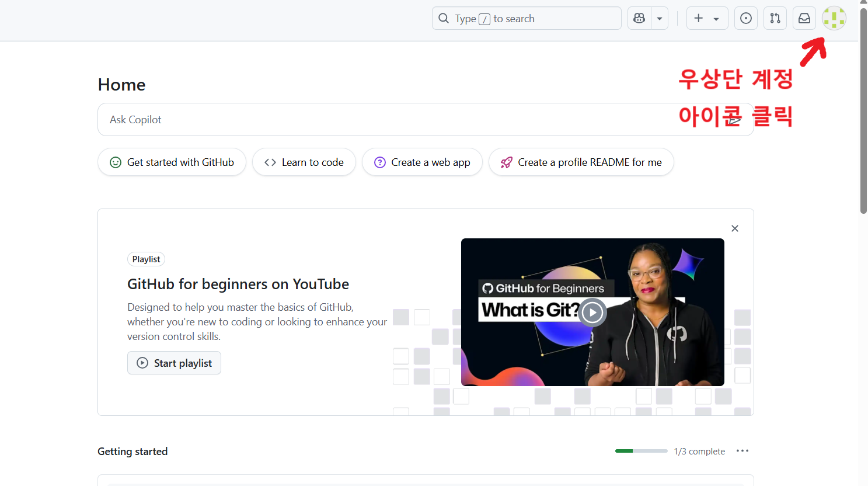Click 'GitHub for beginners on YouTube' heading
This screenshot has height=486, width=868.
coord(238,284)
